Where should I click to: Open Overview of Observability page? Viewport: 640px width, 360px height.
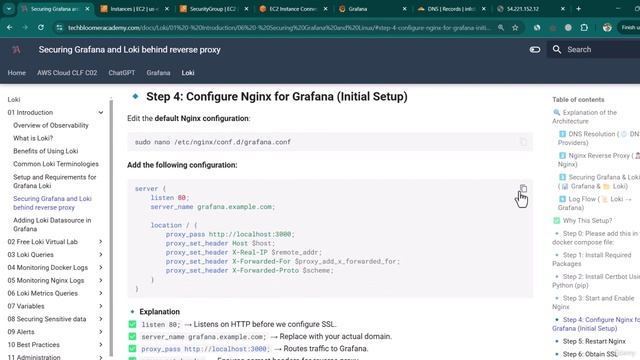51,125
